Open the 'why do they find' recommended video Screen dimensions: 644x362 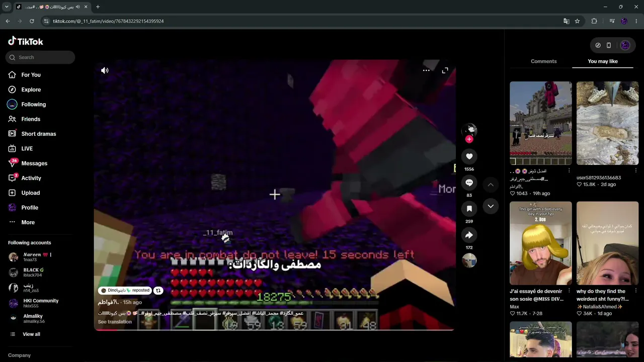coord(607,243)
